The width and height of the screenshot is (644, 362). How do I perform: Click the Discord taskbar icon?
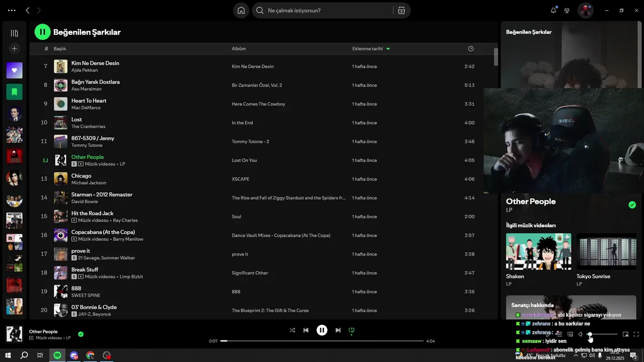(x=74, y=355)
